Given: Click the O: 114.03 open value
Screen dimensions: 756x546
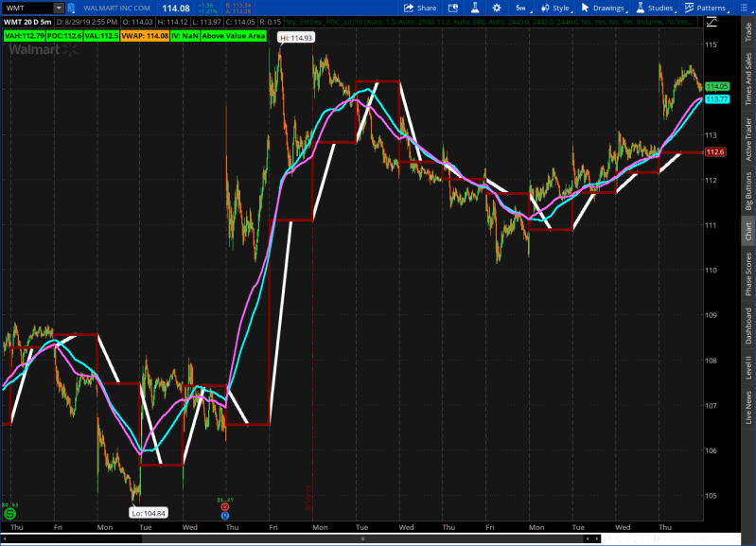Looking at the screenshot, I should click(x=138, y=22).
